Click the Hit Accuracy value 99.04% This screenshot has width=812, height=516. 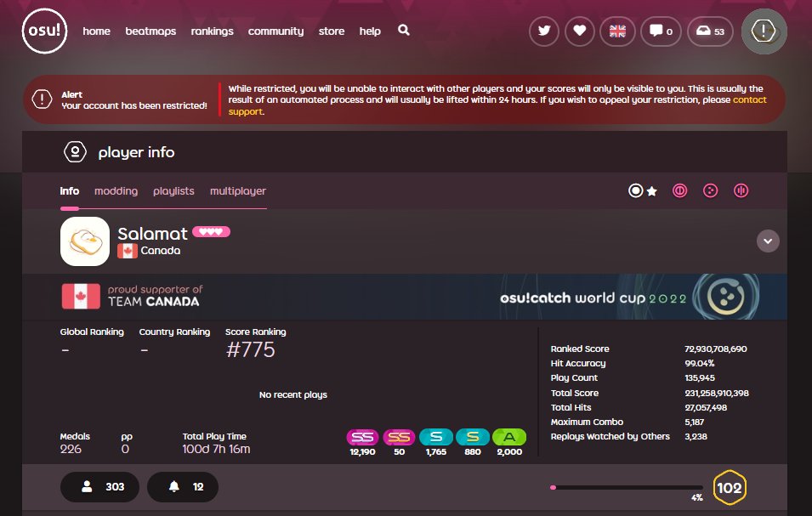(700, 363)
